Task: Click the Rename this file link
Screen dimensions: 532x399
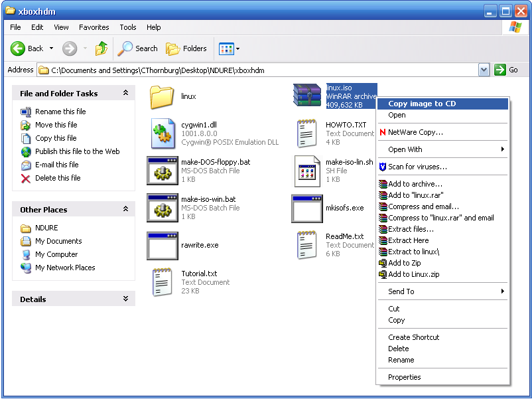Action: click(x=60, y=112)
